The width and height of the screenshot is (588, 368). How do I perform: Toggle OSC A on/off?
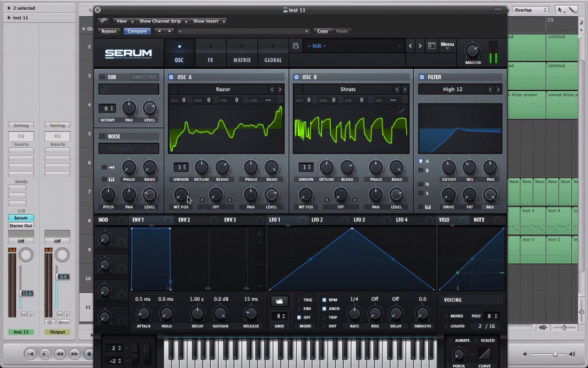[x=171, y=77]
